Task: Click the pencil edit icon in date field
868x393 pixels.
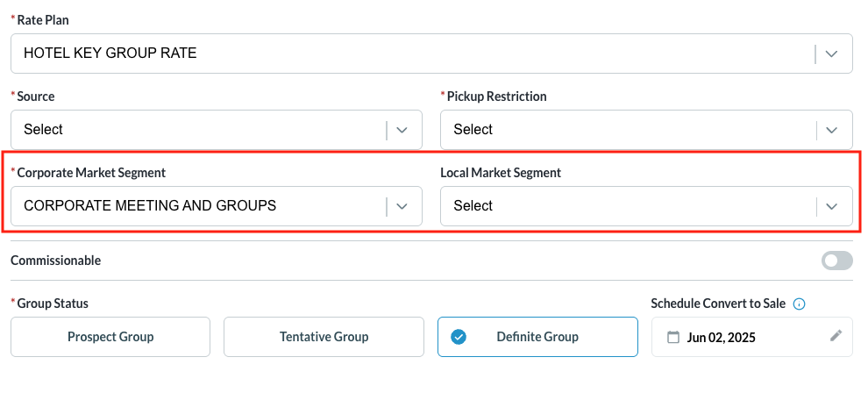Action: (x=836, y=336)
